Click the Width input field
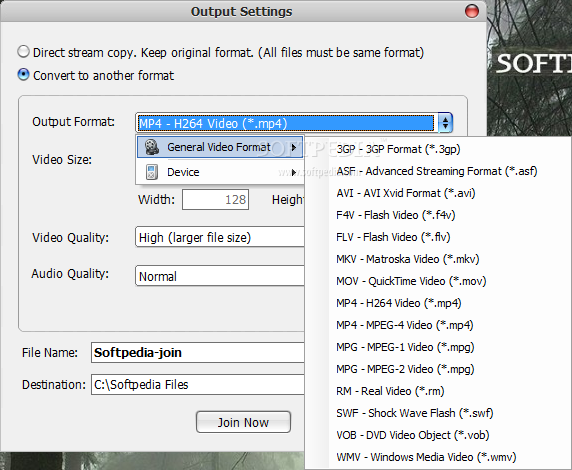572x470 pixels. click(x=216, y=199)
